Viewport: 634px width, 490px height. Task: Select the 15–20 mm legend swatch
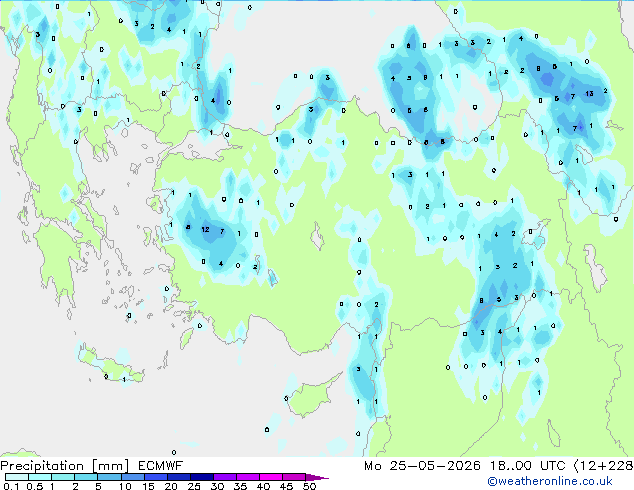pos(155,477)
